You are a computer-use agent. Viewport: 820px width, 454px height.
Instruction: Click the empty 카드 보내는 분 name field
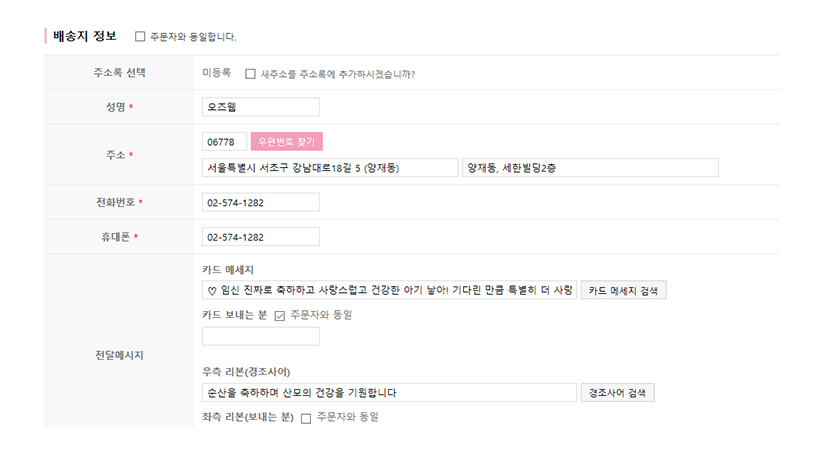click(x=260, y=336)
